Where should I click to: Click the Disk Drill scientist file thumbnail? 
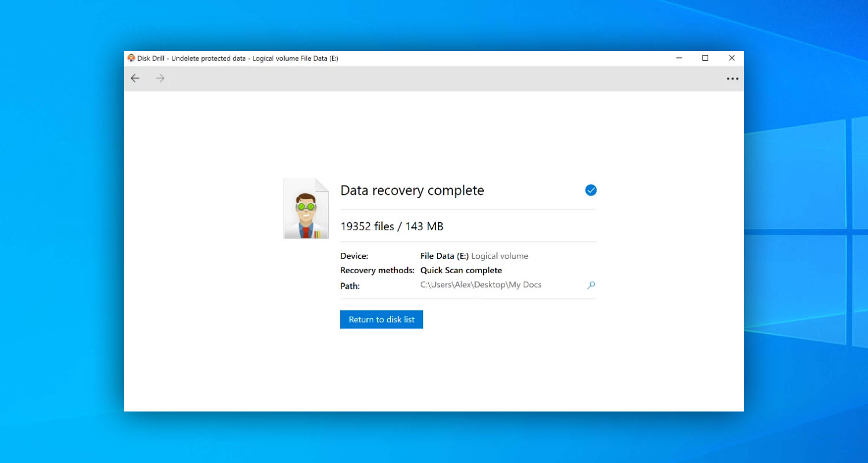pos(306,208)
